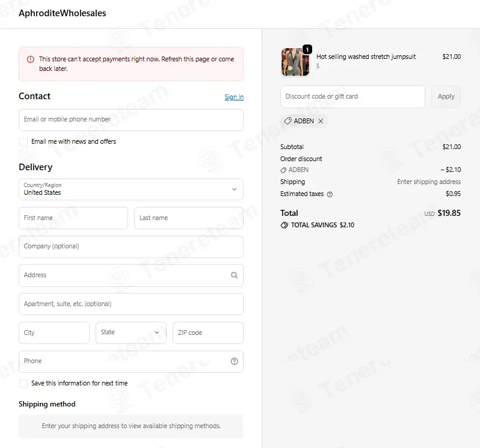Click the address search magnifier icon
The image size is (480, 448).
[x=234, y=275]
